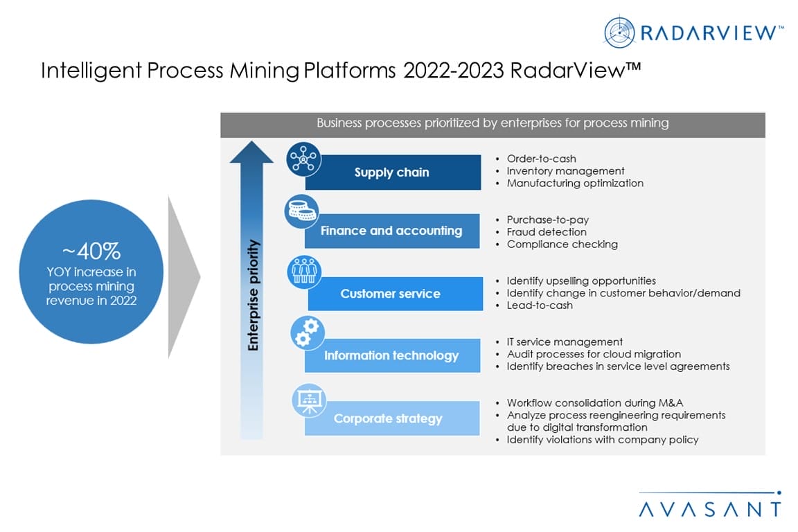Click the Enterprise priority upward arrow
This screenshot has height=532, width=798.
pos(252,291)
